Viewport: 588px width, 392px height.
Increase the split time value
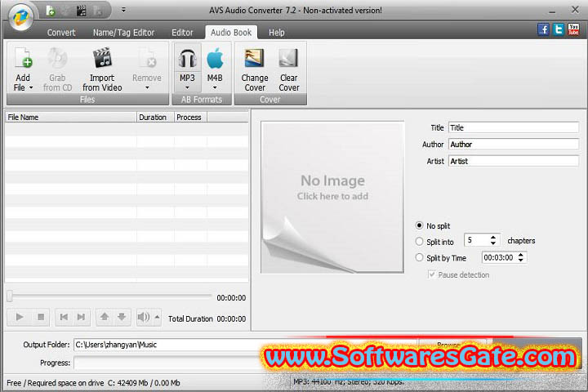point(521,254)
